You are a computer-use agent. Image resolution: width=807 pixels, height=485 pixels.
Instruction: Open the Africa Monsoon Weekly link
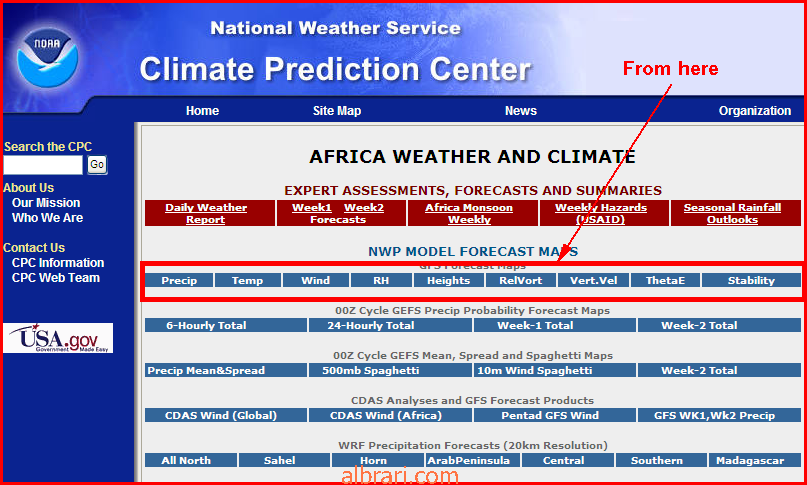(x=469, y=214)
